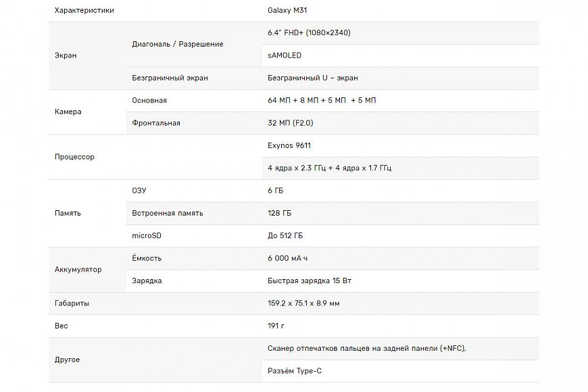Click the Характеристики header cell

[x=84, y=11]
